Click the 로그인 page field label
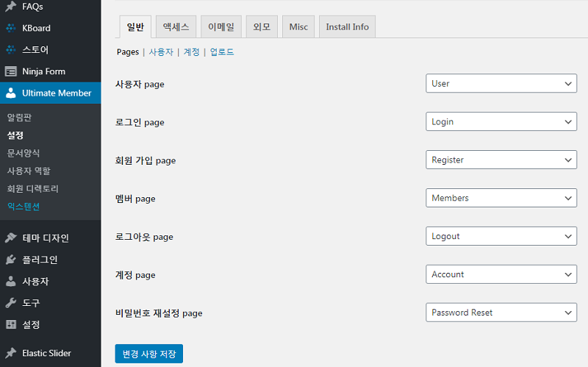This screenshot has width=588, height=367. point(140,122)
